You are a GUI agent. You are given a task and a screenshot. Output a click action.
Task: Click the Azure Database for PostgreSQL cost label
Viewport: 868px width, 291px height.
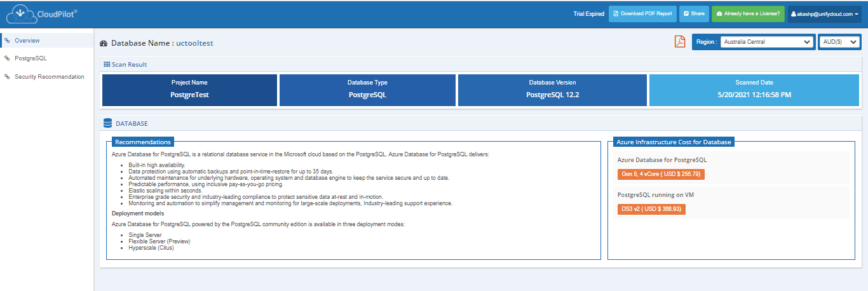(662, 160)
